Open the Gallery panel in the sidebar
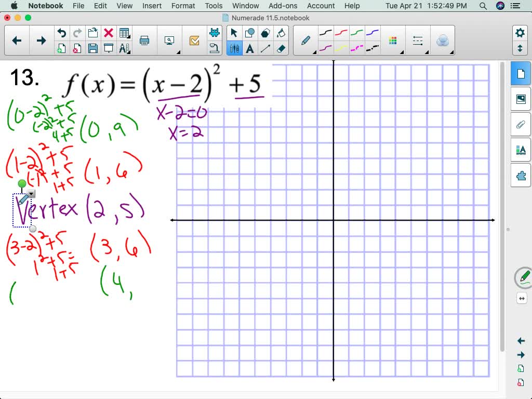This screenshot has height=399, width=532. tap(520, 100)
